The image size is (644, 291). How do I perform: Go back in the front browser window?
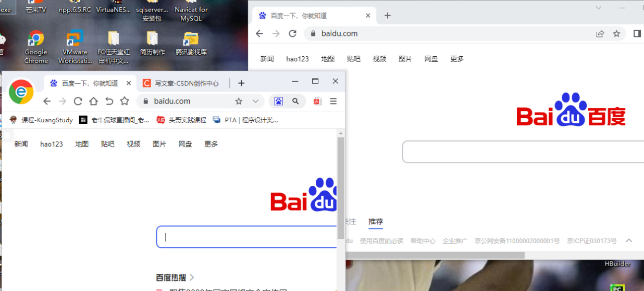pos(47,101)
